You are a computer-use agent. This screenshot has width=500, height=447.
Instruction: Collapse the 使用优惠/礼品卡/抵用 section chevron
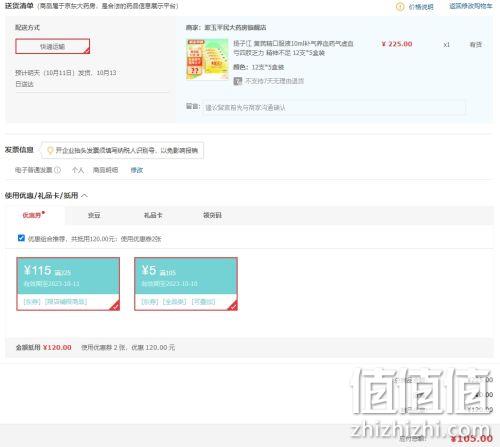click(x=84, y=196)
